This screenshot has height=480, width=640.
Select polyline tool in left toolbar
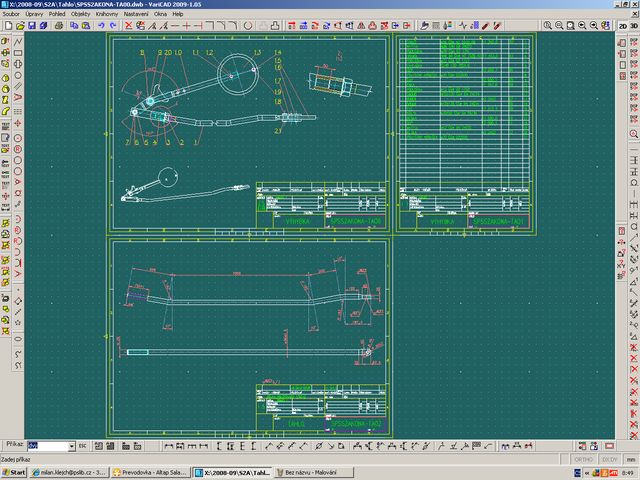[x=18, y=42]
